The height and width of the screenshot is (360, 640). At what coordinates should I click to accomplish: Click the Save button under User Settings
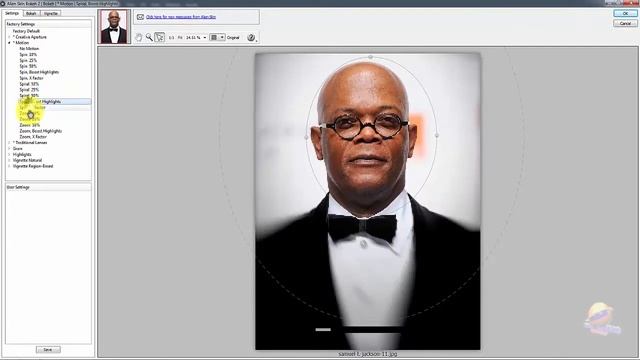(x=48, y=350)
